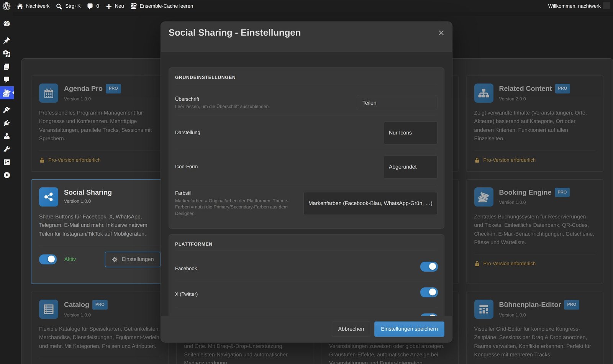
Task: Click the Booking Engine ticket icon
Action: [x=484, y=197]
